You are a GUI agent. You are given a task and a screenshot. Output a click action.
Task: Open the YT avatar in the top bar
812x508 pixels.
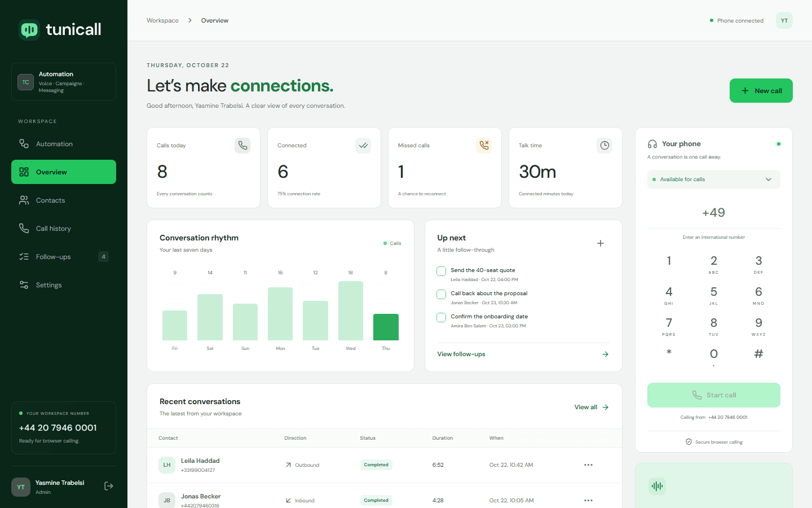tap(784, 20)
